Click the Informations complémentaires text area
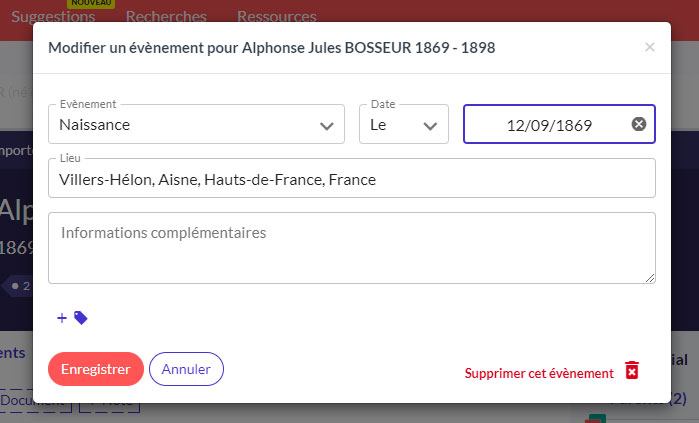The width and height of the screenshot is (699, 423). pos(351,247)
